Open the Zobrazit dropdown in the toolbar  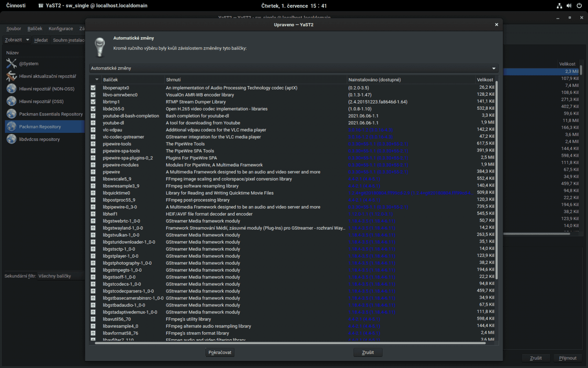point(16,40)
